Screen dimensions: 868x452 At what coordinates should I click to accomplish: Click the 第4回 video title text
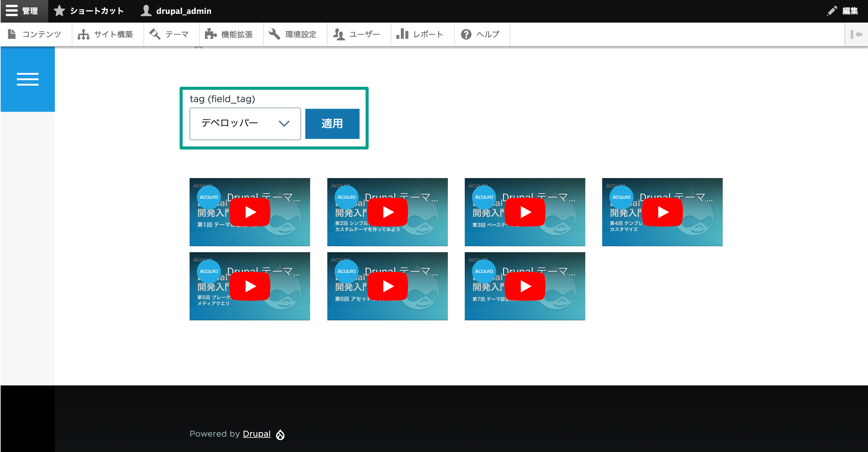(x=676, y=197)
